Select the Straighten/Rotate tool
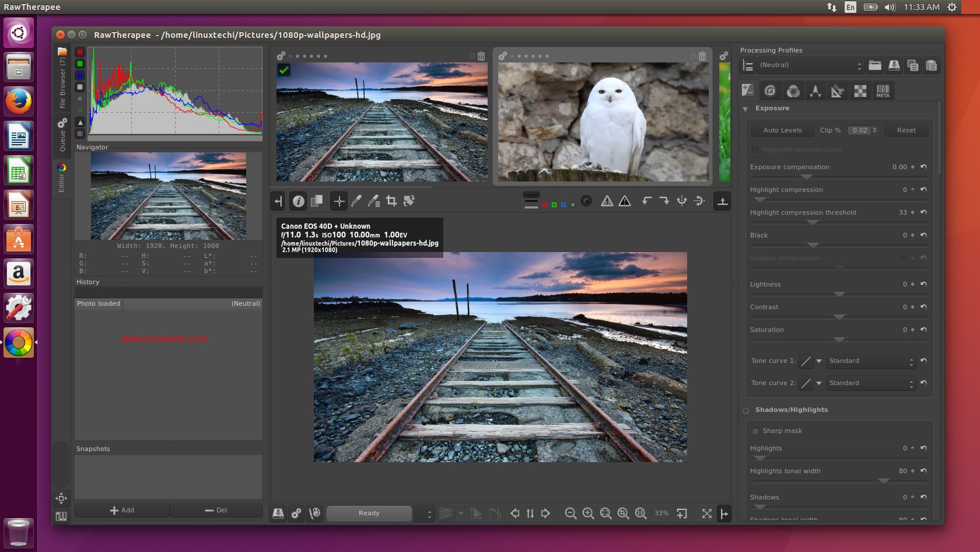The width and height of the screenshot is (980, 552). [x=410, y=201]
